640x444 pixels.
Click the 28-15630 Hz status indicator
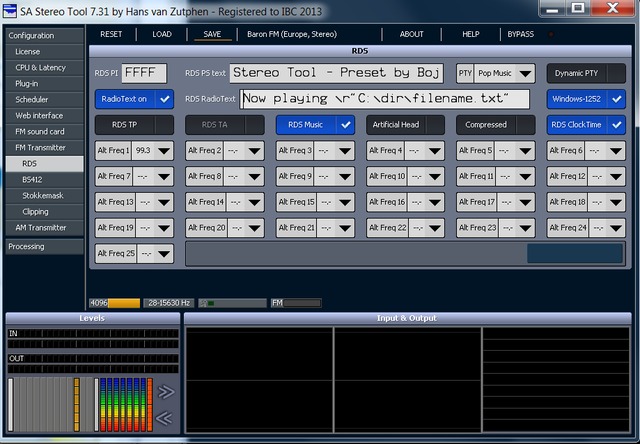(x=169, y=303)
